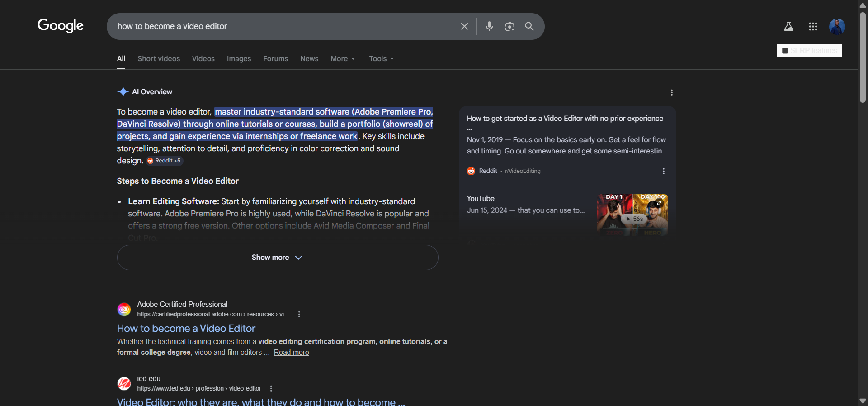The width and height of the screenshot is (868, 406).
Task: Clear the search query with the X icon
Action: pyautogui.click(x=464, y=26)
